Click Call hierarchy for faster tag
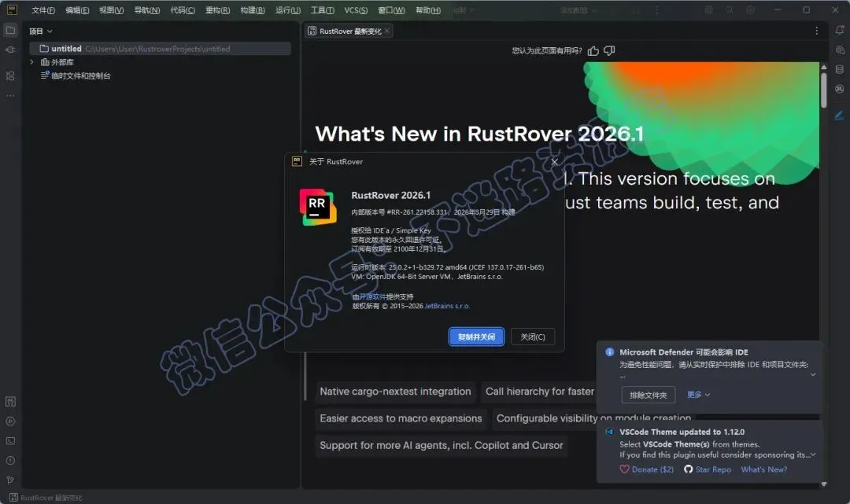This screenshot has height=504, width=850. (539, 392)
